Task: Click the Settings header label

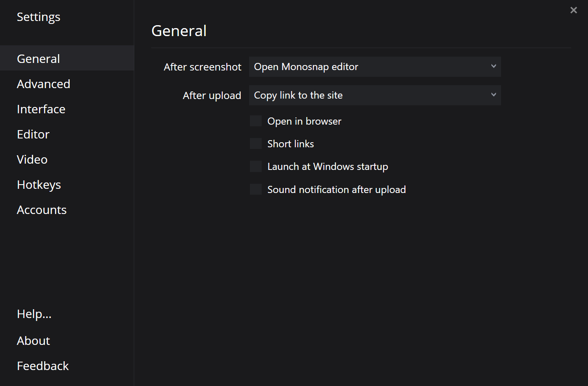Action: point(38,17)
